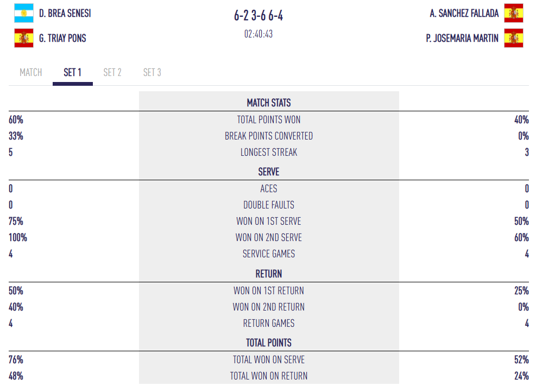Click the Spain flag beside A. Sanchez Fallada
536x392 pixels.
tap(513, 13)
